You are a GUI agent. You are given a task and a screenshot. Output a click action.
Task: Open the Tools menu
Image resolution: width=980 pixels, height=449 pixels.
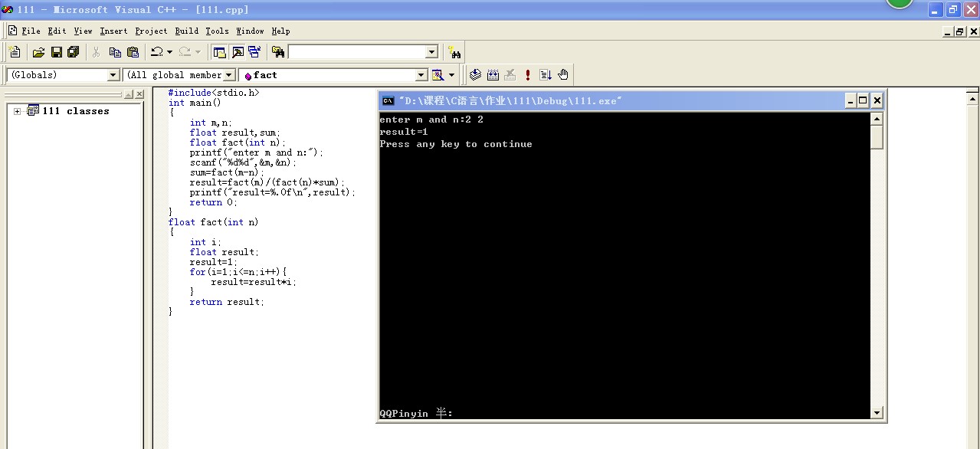point(217,31)
